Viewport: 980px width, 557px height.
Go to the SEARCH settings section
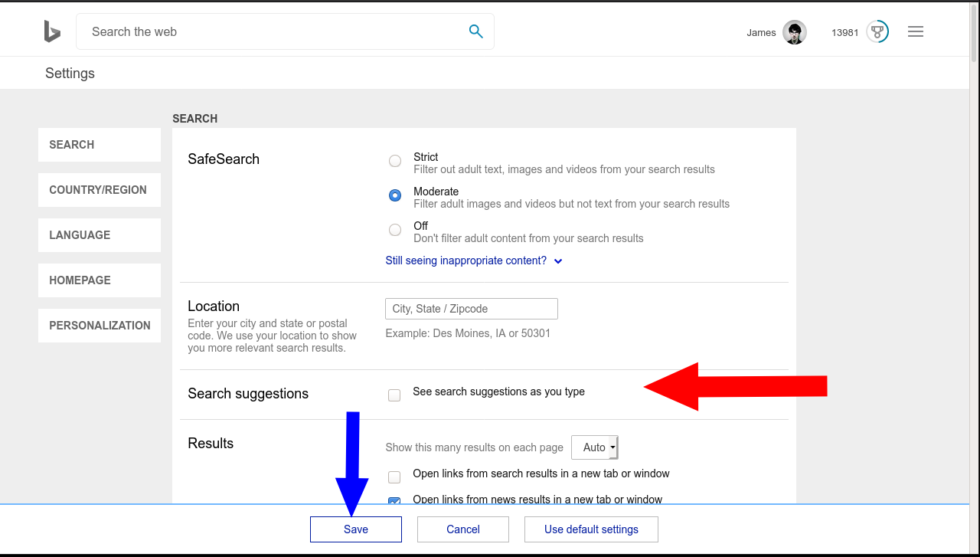tap(100, 145)
